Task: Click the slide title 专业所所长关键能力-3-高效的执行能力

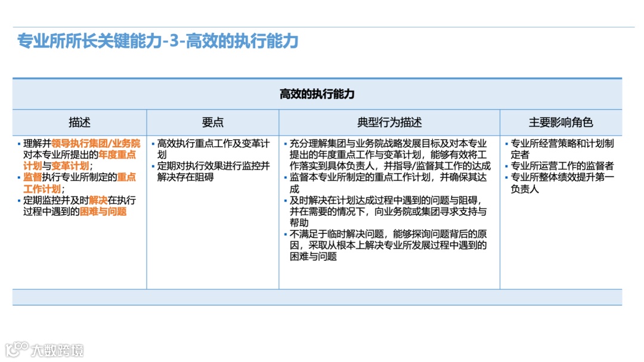Action: point(157,41)
